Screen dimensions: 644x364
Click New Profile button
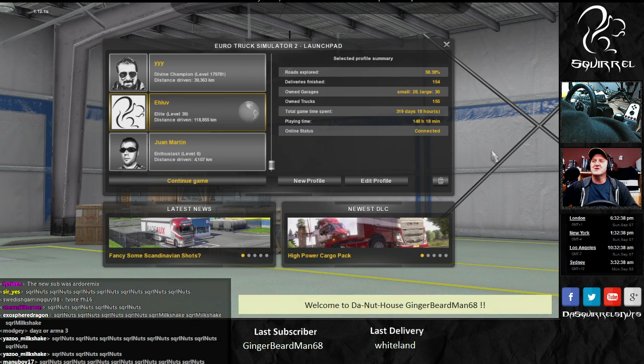(x=309, y=181)
